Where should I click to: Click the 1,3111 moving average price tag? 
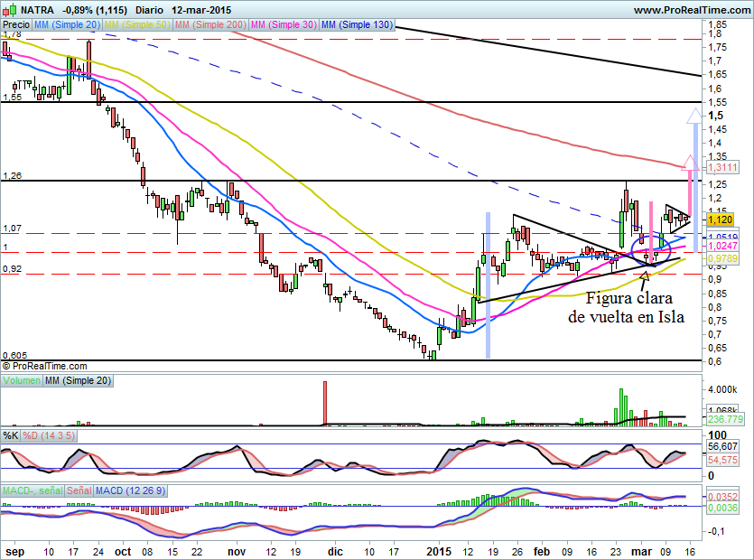point(721,167)
